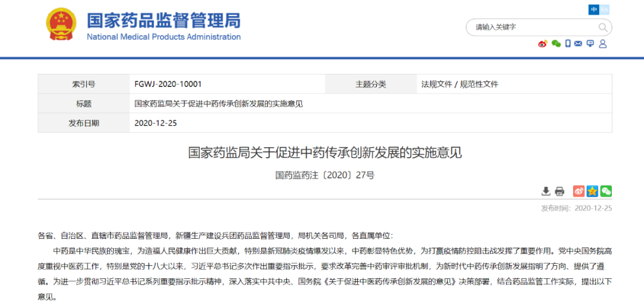Share article to QQ Zone star icon
This screenshot has height=305, width=644.
tap(592, 191)
